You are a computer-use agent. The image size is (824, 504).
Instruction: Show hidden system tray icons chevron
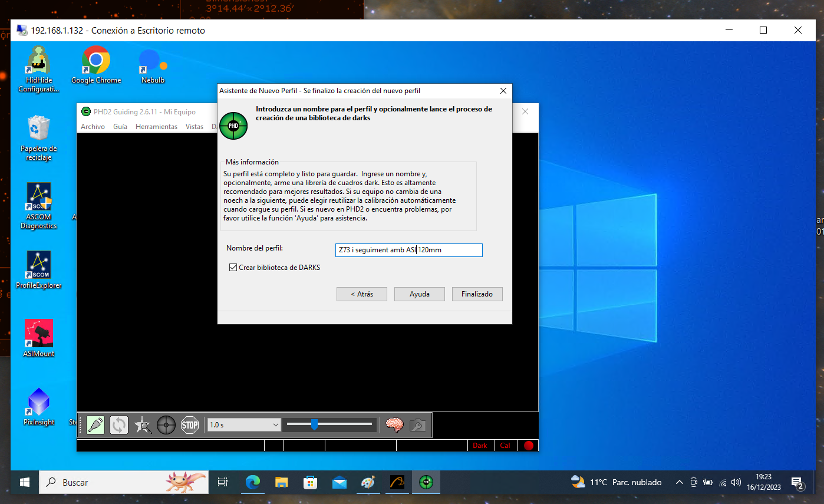pos(680,482)
